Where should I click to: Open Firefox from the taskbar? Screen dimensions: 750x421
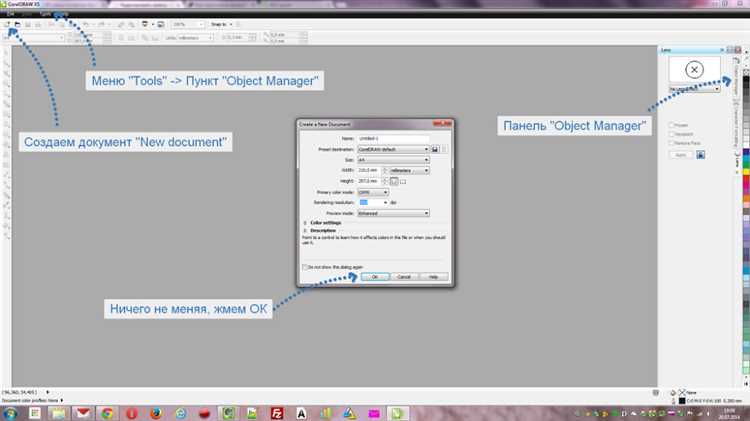click(156, 413)
